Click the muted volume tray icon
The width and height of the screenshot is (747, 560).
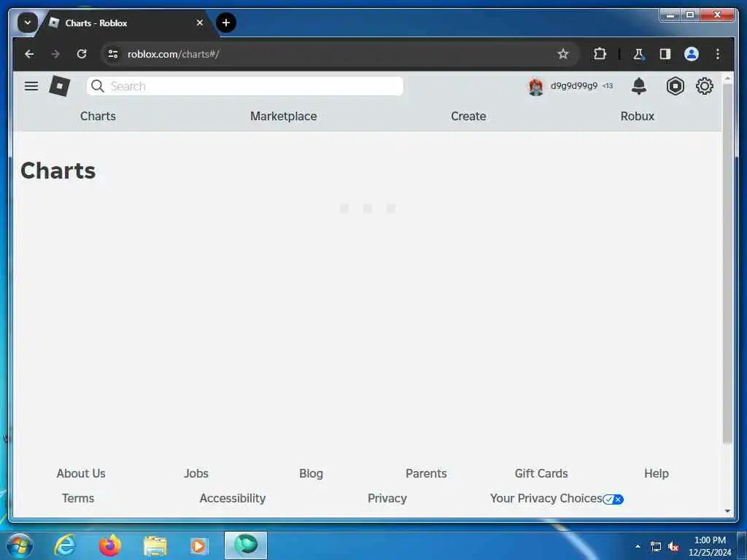(673, 547)
